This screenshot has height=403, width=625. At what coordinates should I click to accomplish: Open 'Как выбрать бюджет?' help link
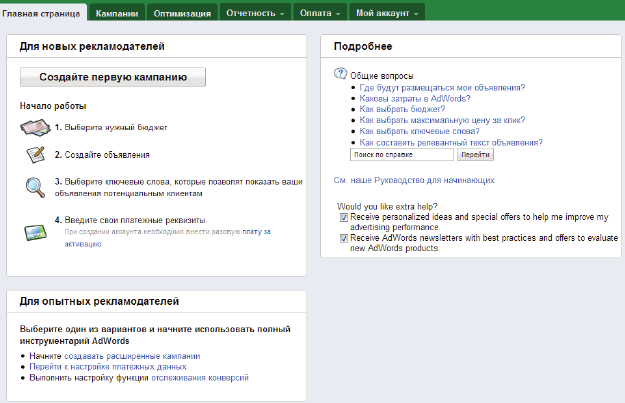click(403, 109)
